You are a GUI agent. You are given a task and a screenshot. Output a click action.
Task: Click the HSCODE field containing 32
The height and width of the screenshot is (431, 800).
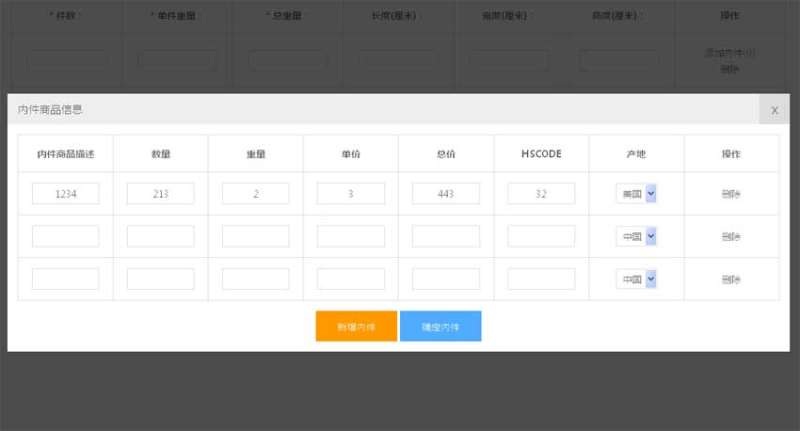(x=541, y=194)
